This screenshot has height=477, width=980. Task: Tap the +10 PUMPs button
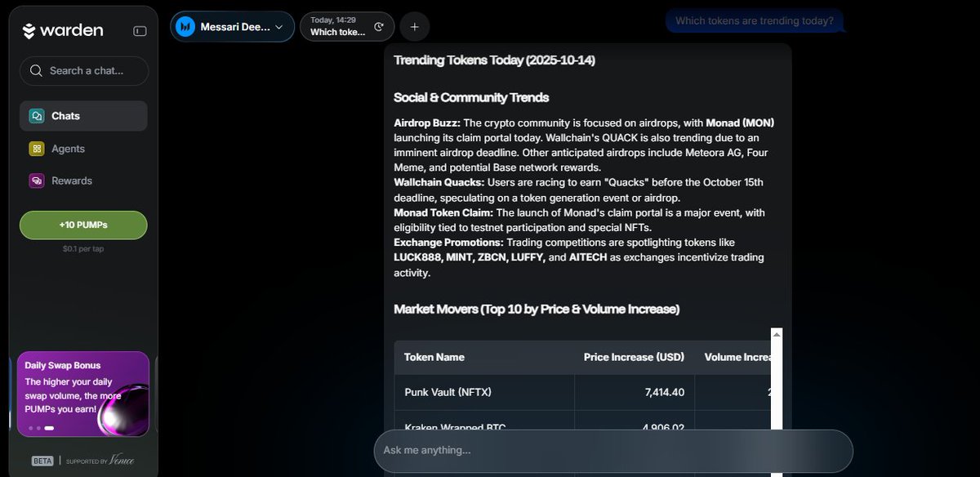pyautogui.click(x=83, y=225)
